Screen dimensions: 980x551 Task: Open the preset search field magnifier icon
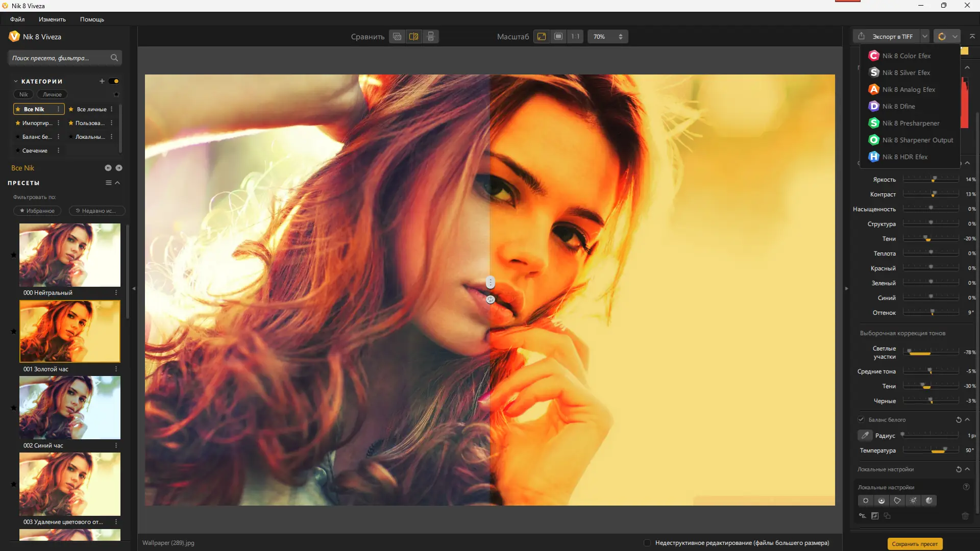[114, 58]
